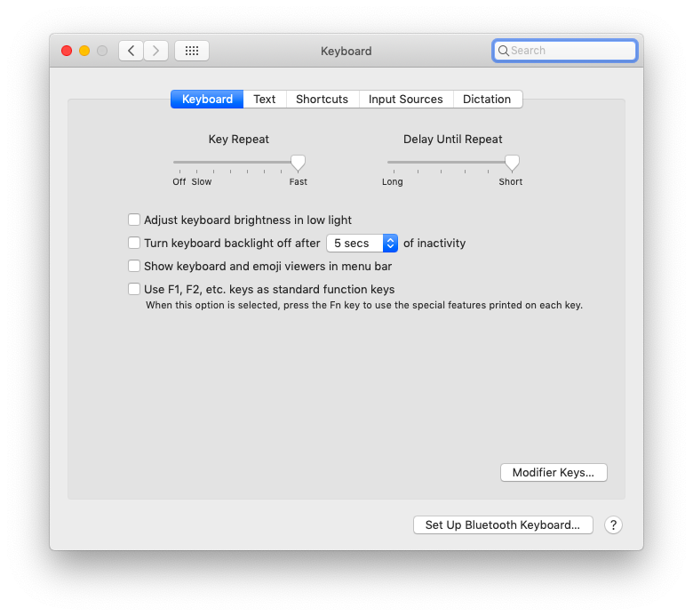
Task: Open the Dictation tab
Action: (487, 99)
